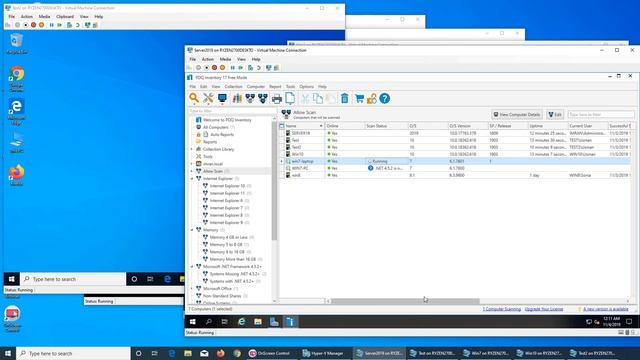Image resolution: width=640 pixels, height=360 pixels.
Task: Click the blank page icon in PDQ toolbar
Action: (x=290, y=98)
